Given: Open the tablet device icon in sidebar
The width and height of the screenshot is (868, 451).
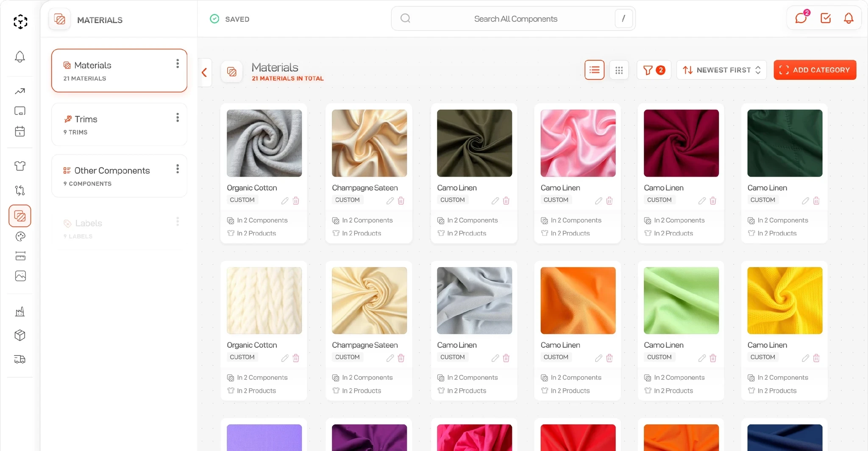Looking at the screenshot, I should (20, 111).
